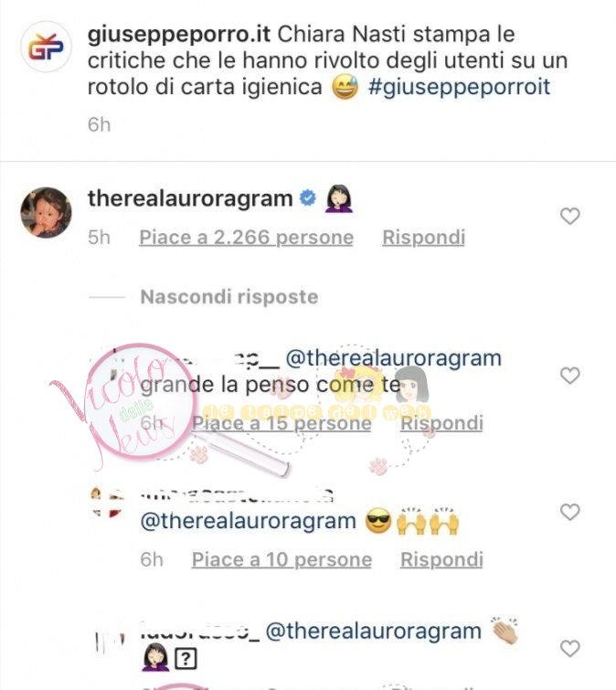Reply to the sunglasses emoji comment
Image resolution: width=616 pixels, height=690 pixels.
[441, 559]
